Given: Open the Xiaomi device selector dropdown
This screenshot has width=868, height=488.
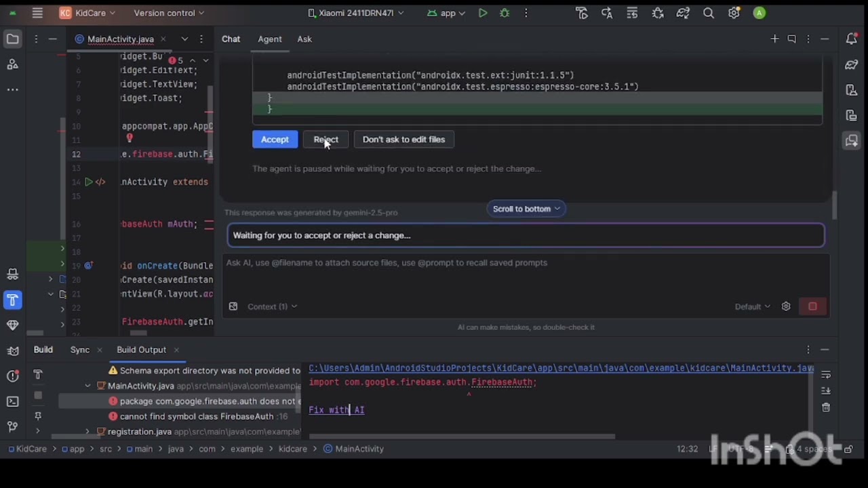Looking at the screenshot, I should click(356, 13).
